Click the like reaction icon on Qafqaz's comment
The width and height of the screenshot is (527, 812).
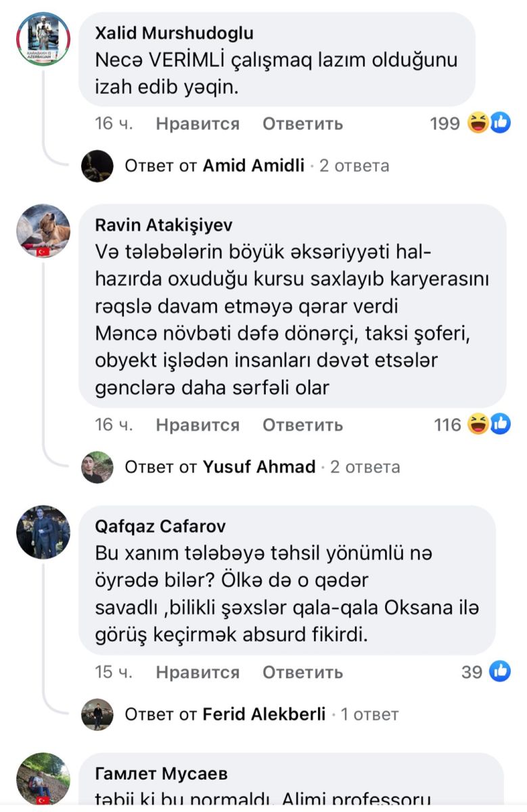[499, 671]
